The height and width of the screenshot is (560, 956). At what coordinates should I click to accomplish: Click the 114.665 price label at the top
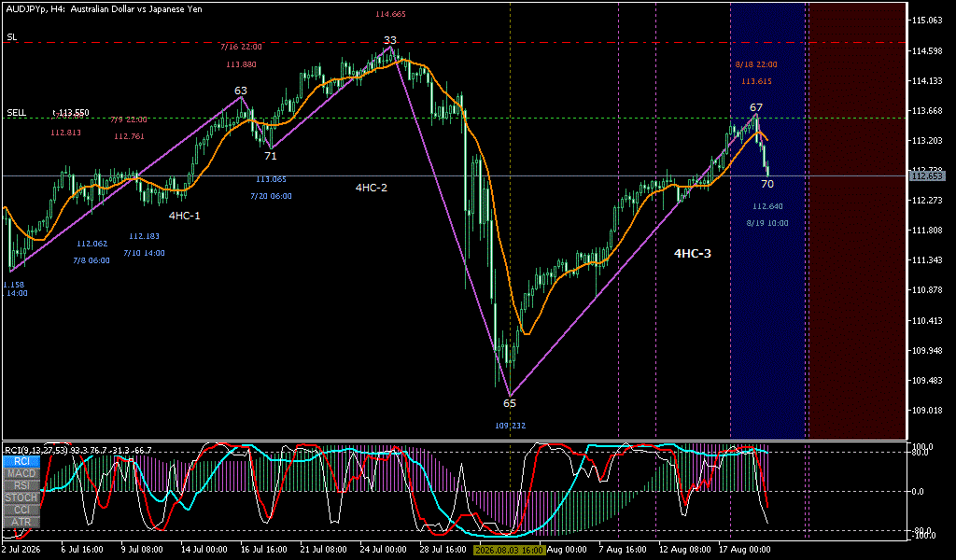[x=390, y=14]
